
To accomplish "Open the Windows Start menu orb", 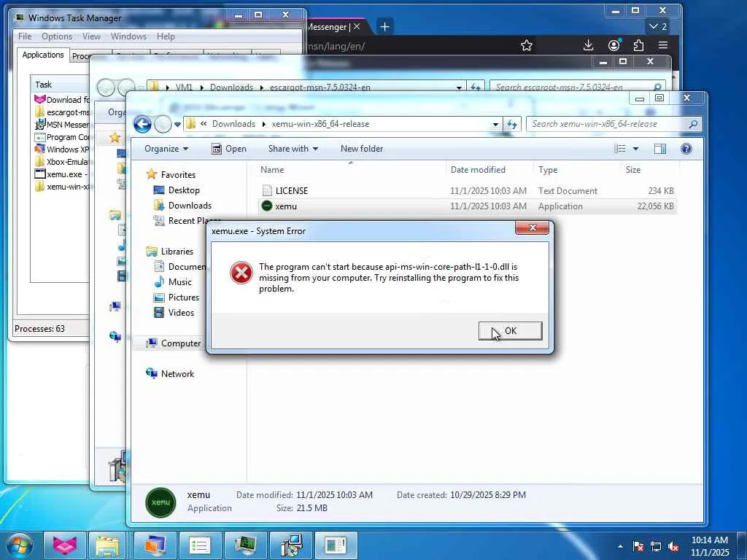I will coord(18,545).
